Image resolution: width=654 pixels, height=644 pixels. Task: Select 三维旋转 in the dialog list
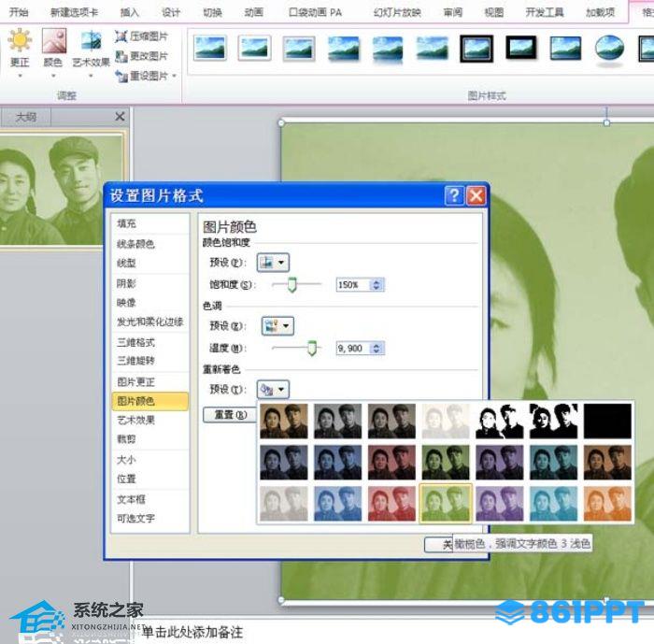[x=150, y=361]
